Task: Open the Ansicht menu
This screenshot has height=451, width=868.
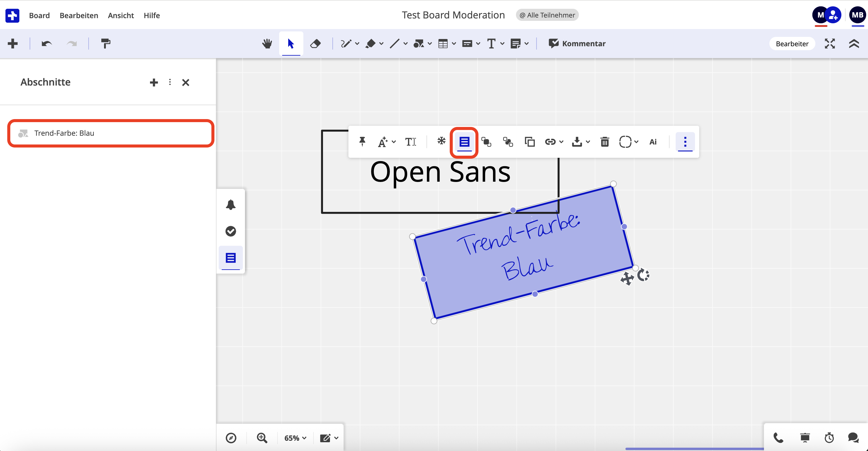Action: pyautogui.click(x=121, y=15)
